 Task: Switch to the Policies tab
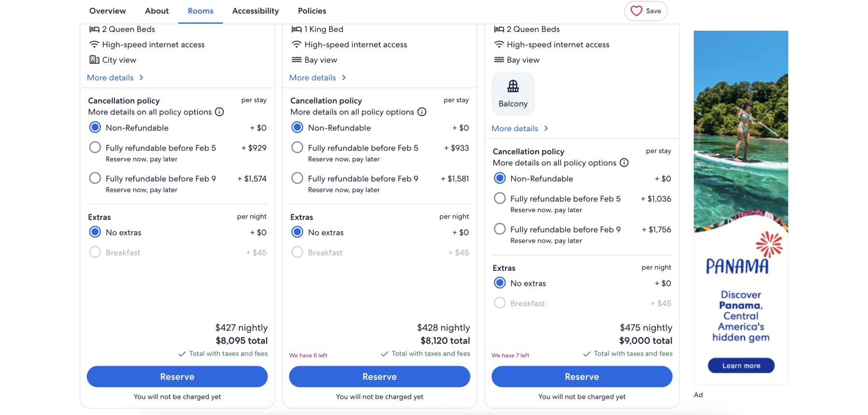312,11
